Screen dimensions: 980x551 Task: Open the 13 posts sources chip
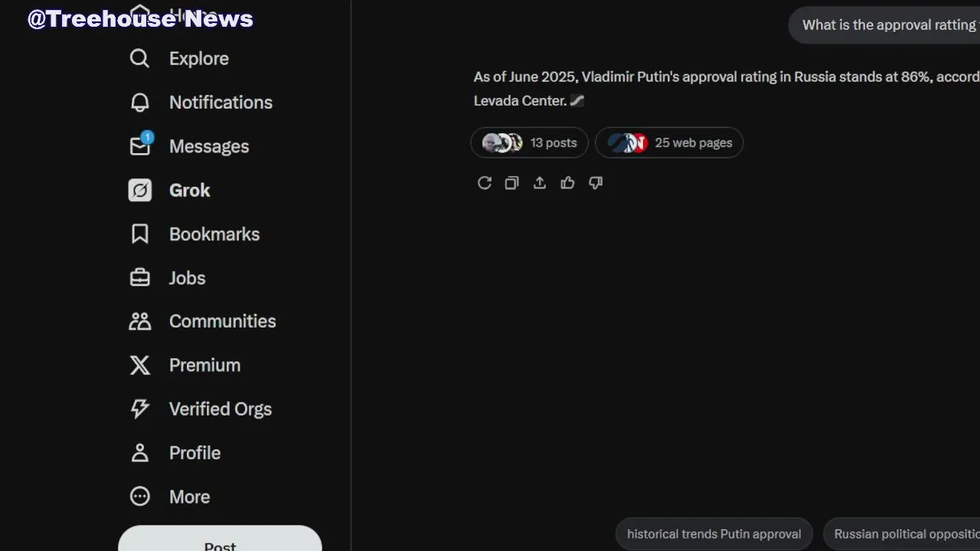(x=529, y=142)
